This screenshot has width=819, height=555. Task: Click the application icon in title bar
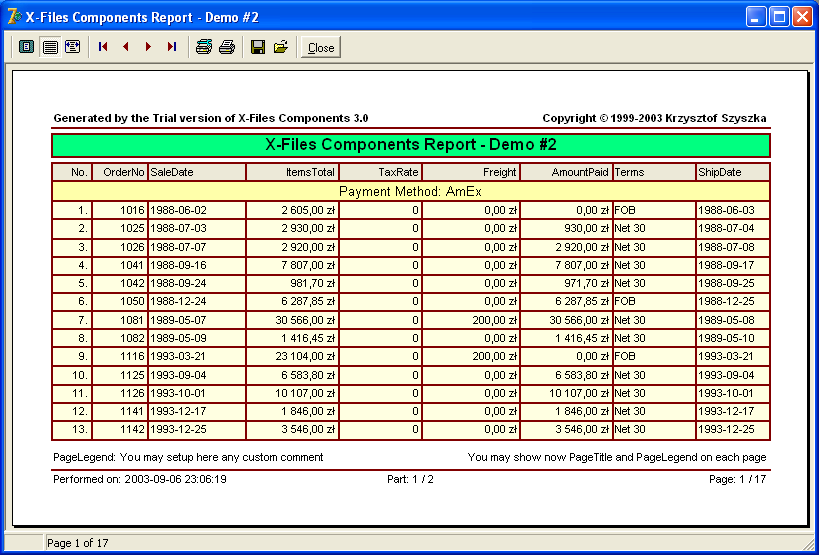pyautogui.click(x=14, y=16)
